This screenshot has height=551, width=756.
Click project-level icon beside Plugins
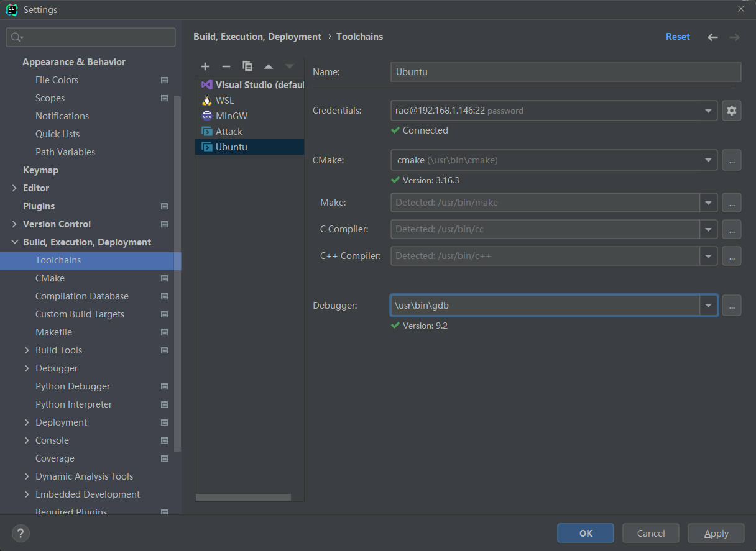pyautogui.click(x=165, y=206)
